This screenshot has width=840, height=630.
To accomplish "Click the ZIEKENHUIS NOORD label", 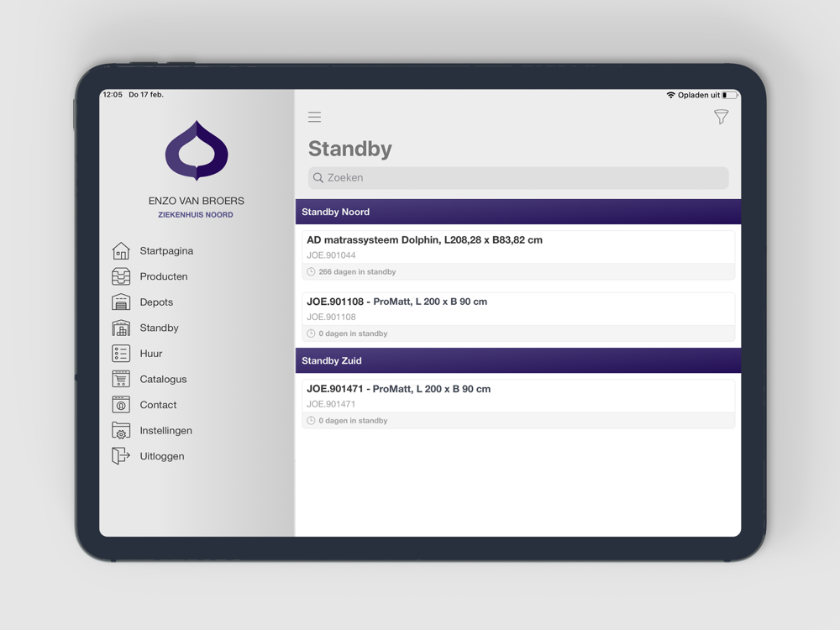I will click(x=196, y=215).
